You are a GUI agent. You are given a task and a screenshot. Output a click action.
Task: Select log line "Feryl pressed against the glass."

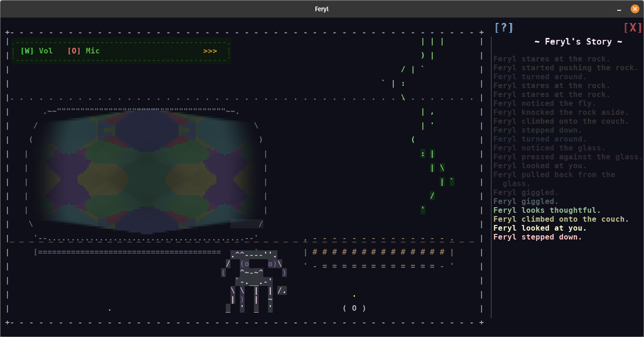568,157
